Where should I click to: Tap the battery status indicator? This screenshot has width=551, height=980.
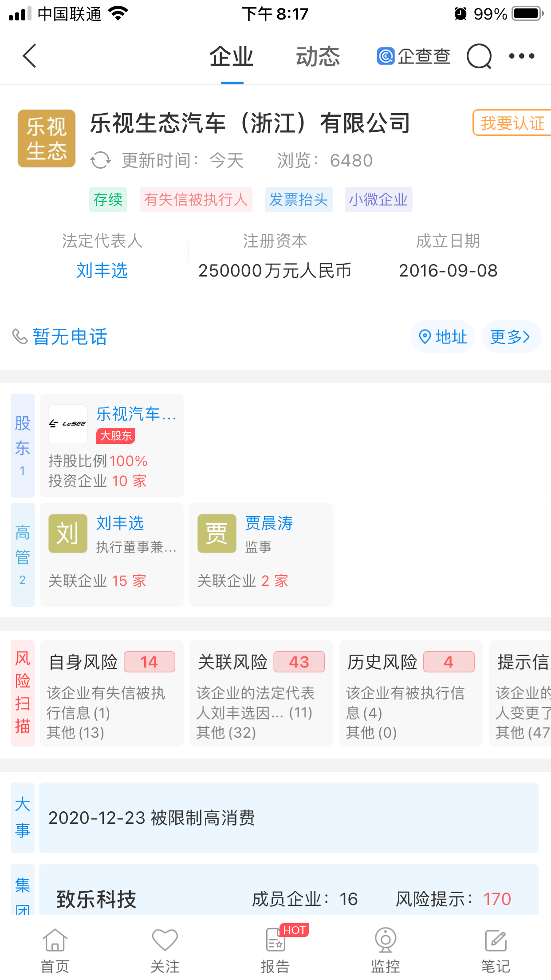[x=528, y=14]
